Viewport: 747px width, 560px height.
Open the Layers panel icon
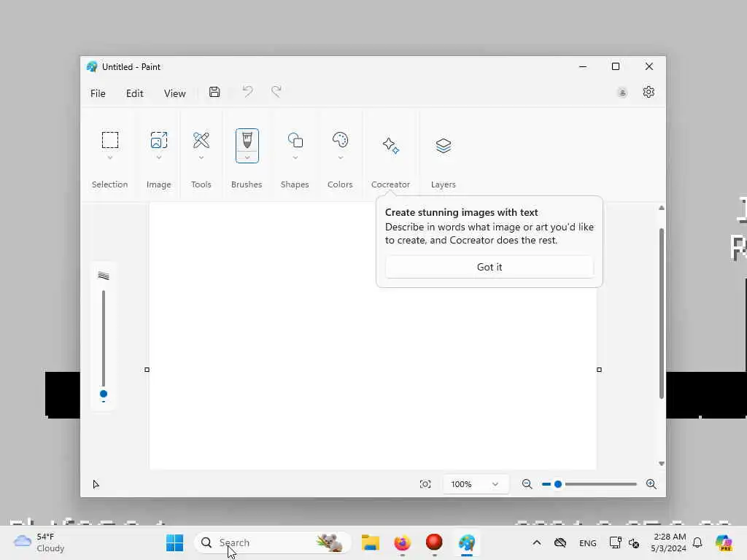[443, 145]
